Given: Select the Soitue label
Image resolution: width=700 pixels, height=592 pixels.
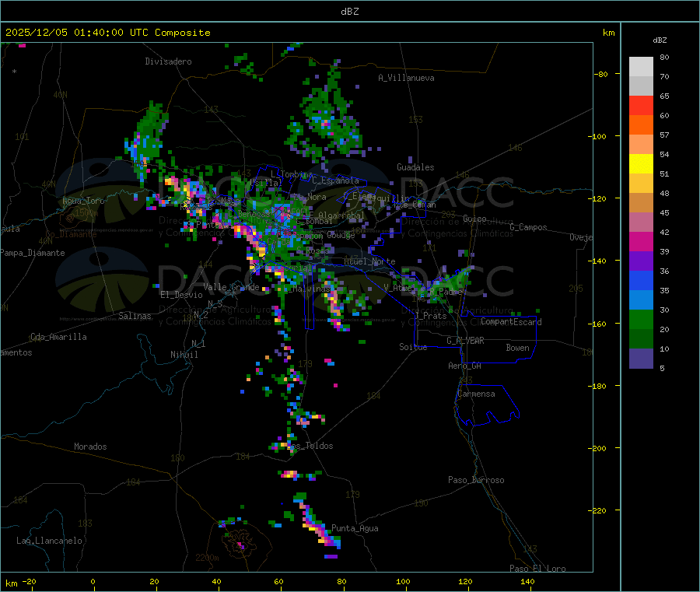Looking at the screenshot, I should (x=413, y=347).
